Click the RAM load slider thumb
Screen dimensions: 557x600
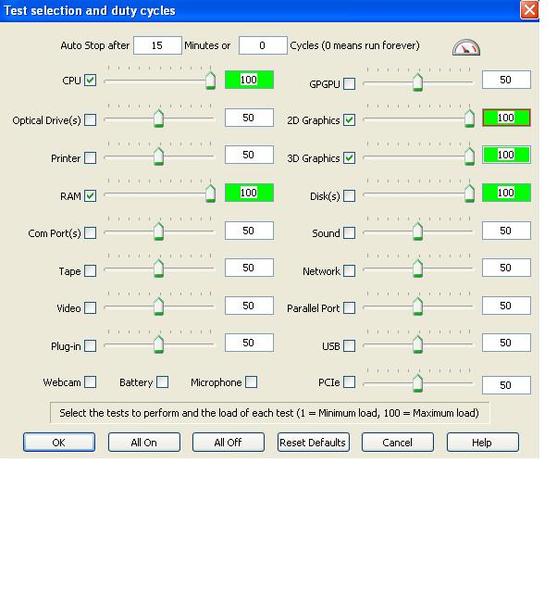[210, 193]
